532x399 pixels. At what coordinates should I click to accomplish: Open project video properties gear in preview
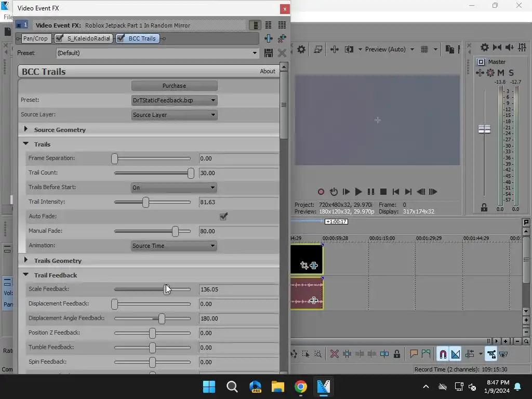click(x=301, y=49)
